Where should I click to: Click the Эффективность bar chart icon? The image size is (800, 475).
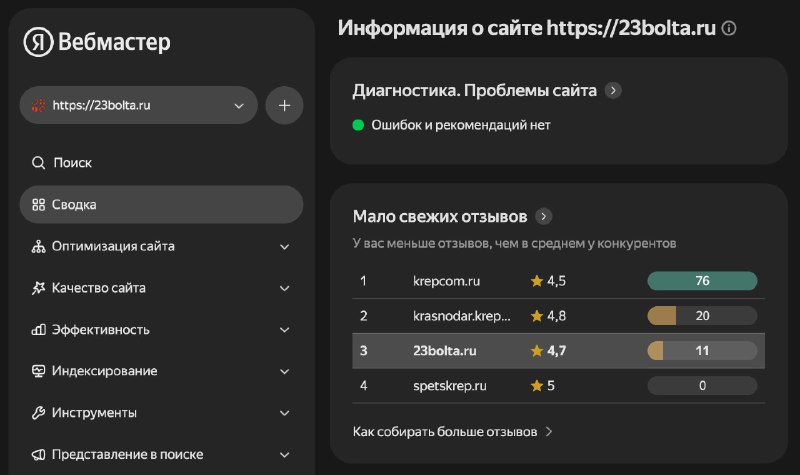pyautogui.click(x=38, y=330)
